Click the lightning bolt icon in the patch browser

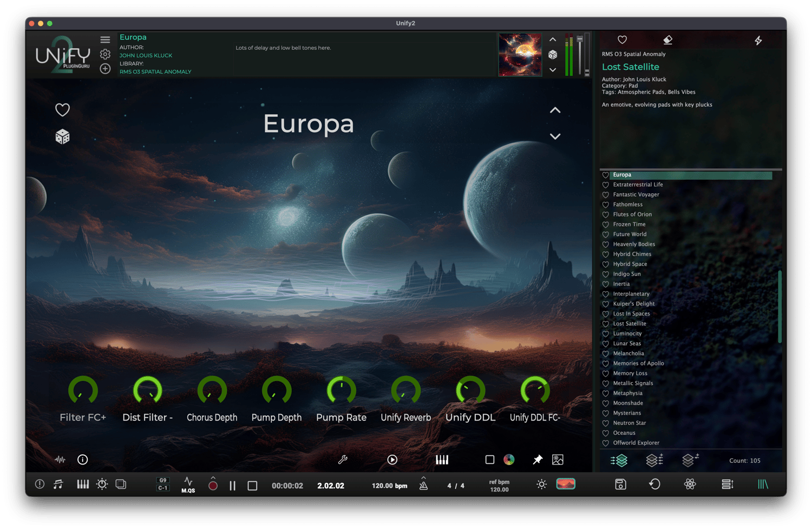pos(758,40)
